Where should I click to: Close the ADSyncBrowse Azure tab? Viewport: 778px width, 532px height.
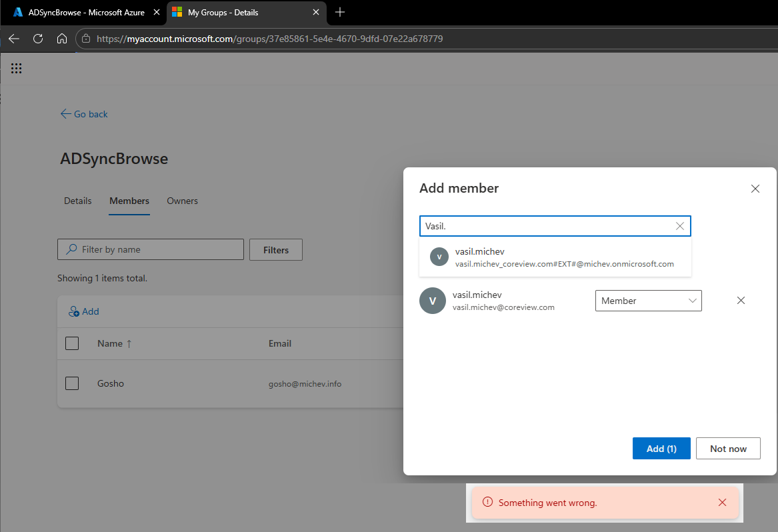(x=157, y=13)
